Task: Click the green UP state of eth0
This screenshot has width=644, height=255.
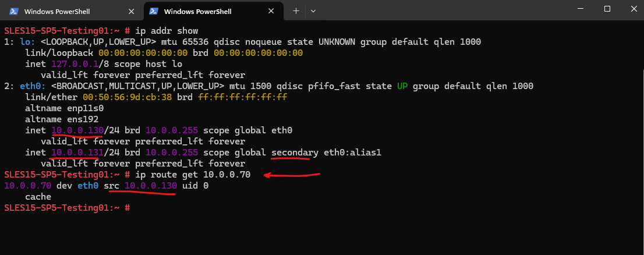Action: coord(402,86)
